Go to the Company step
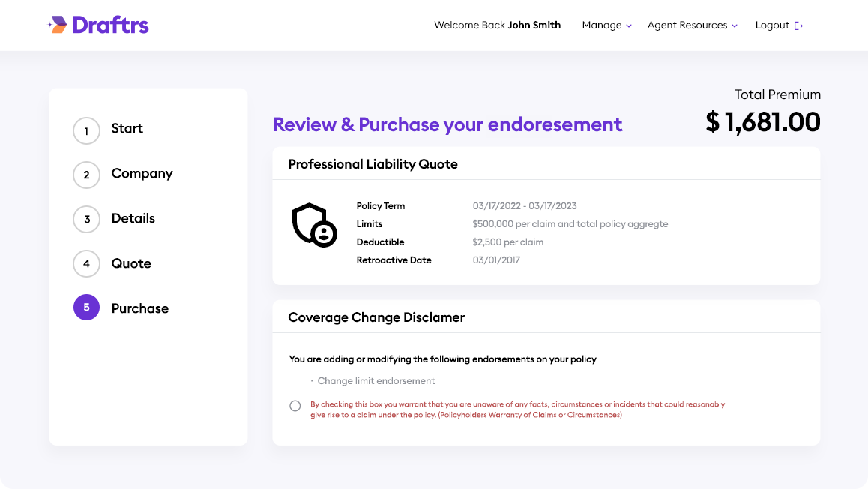Screen dimensions: 868x489 tap(142, 174)
